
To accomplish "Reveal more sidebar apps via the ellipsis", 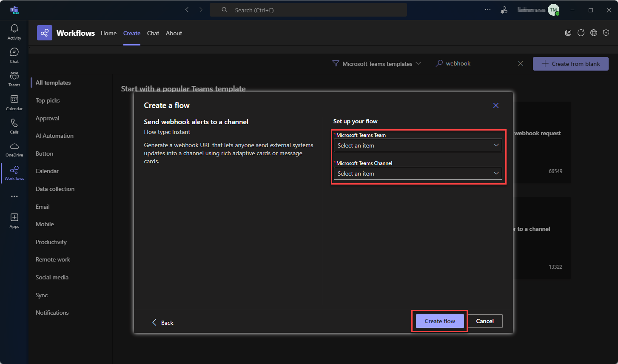I will point(14,196).
